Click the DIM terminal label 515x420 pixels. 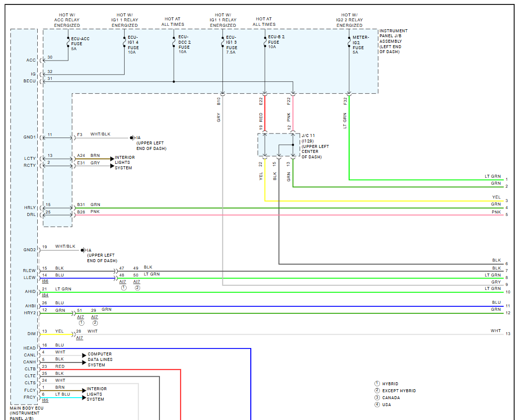pos(31,334)
